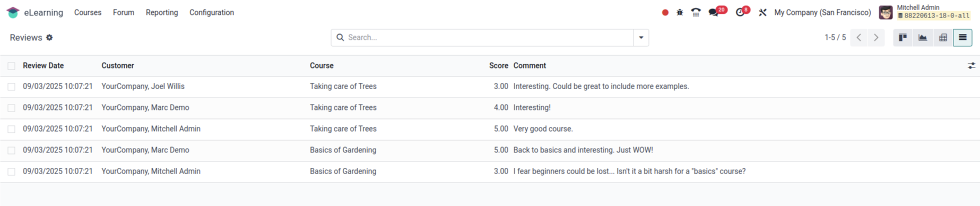980x206 pixels.
Task: Check the Back to basics review row
Action: tap(12, 150)
